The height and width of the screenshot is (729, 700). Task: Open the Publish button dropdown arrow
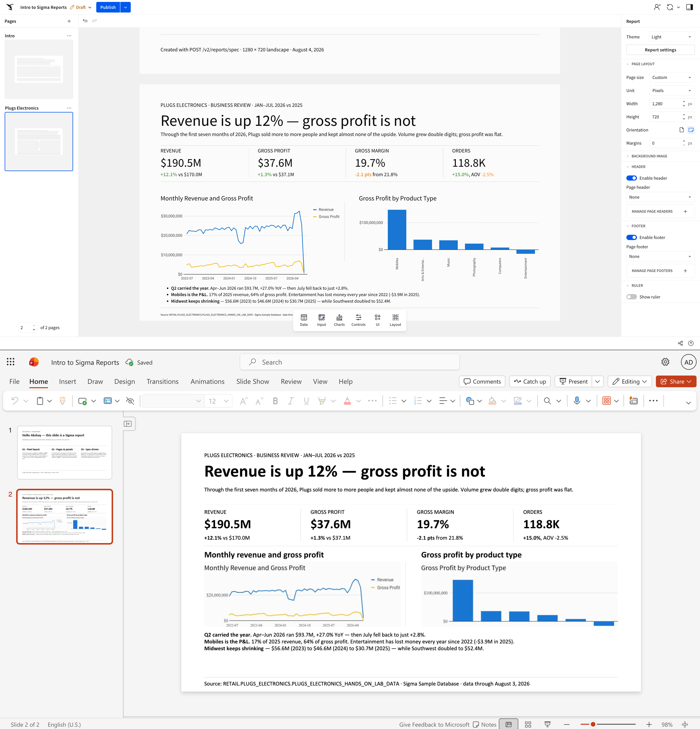(x=125, y=7)
